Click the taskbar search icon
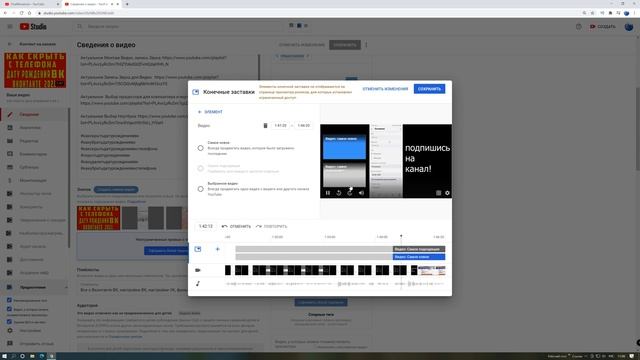Viewport: 640px width, 360px height. (13, 356)
